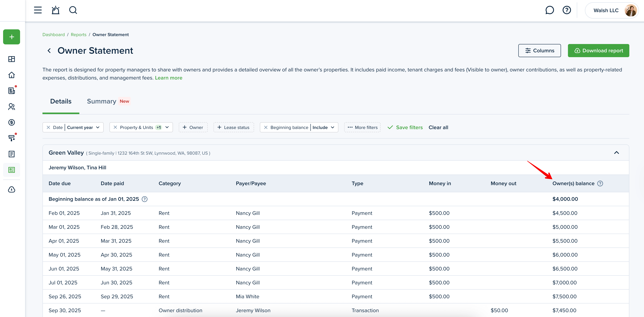The height and width of the screenshot is (317, 644).
Task: Expand the Property & Units dropdown
Action: coord(167,127)
